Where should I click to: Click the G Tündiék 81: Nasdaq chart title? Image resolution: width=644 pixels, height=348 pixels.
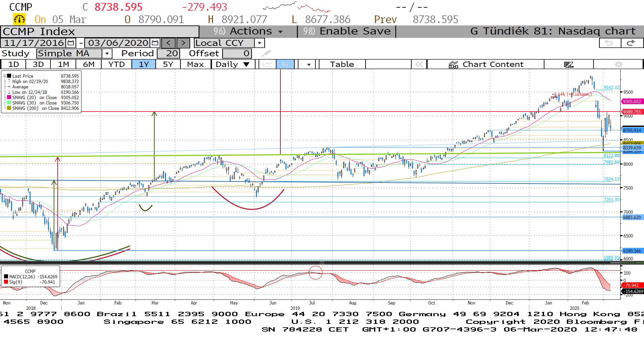(x=553, y=31)
